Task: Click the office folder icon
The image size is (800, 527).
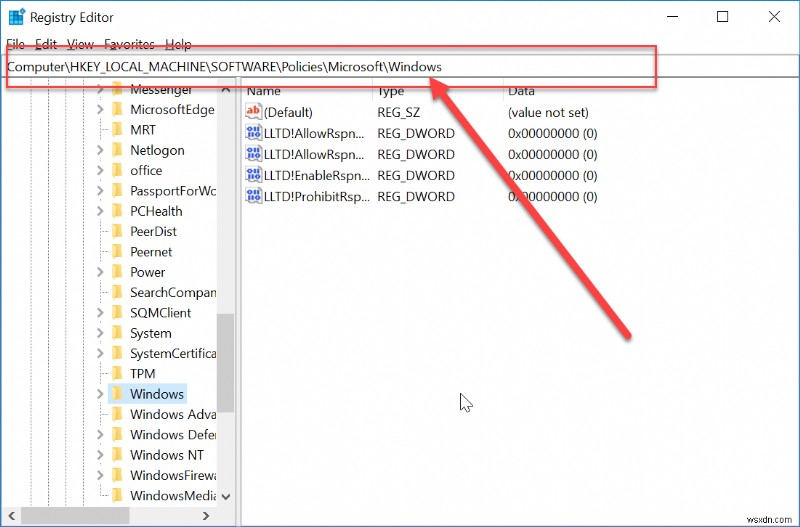Action: [x=117, y=170]
